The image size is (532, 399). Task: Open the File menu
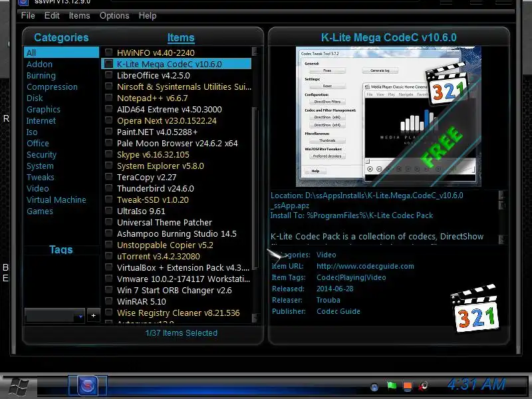28,15
